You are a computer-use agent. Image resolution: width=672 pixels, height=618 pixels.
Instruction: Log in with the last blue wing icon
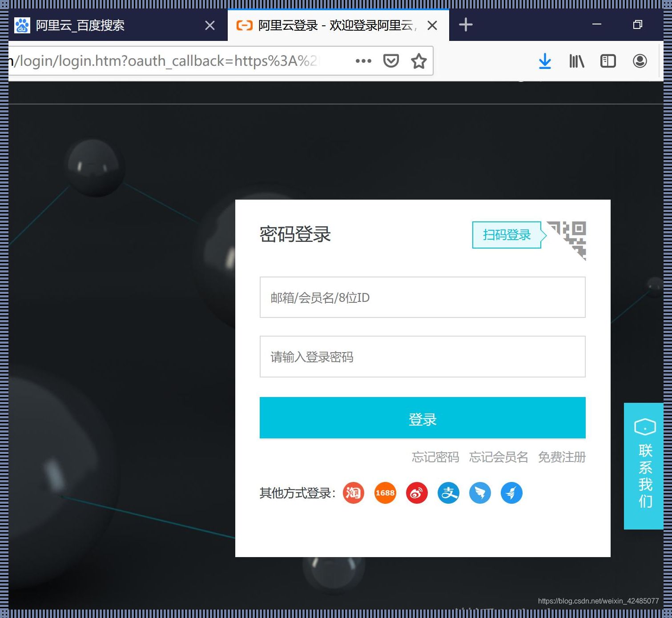511,493
